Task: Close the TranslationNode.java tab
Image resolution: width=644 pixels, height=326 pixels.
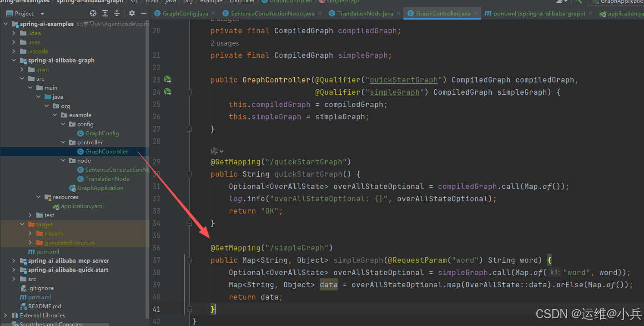Action: (398, 14)
